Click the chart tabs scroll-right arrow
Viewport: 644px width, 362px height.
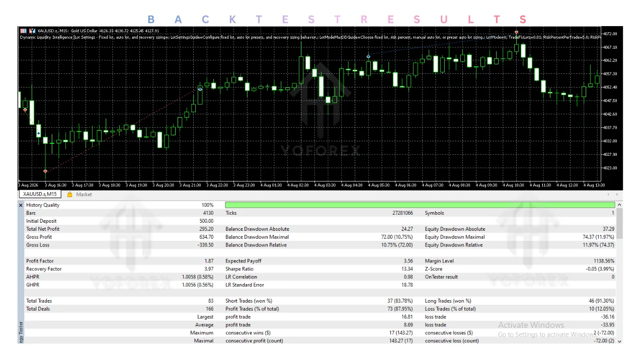(x=617, y=195)
